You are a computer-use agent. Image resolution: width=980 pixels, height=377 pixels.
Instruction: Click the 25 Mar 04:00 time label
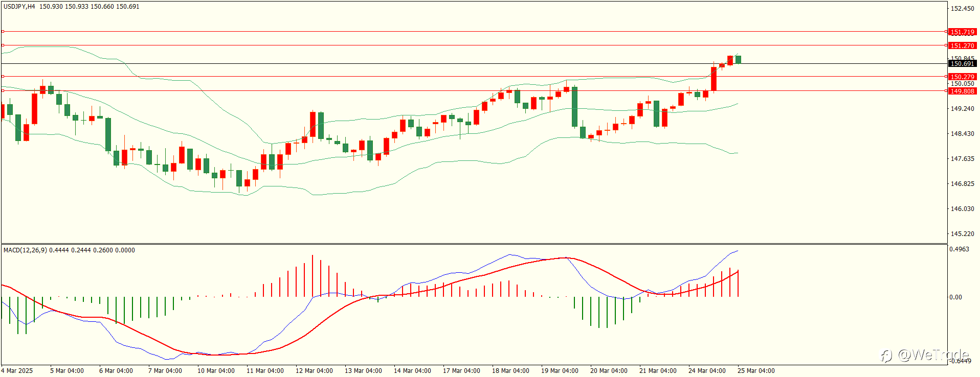point(756,371)
